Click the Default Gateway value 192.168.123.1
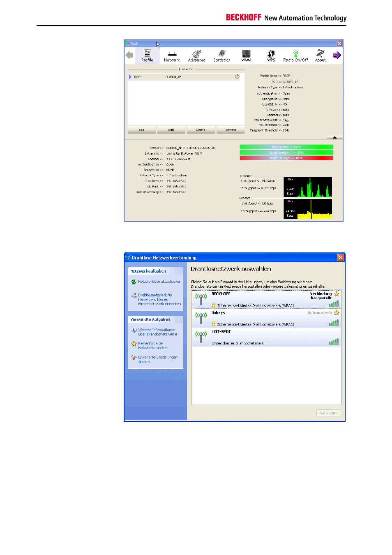The height and width of the screenshot is (555, 392). pyautogui.click(x=176, y=192)
